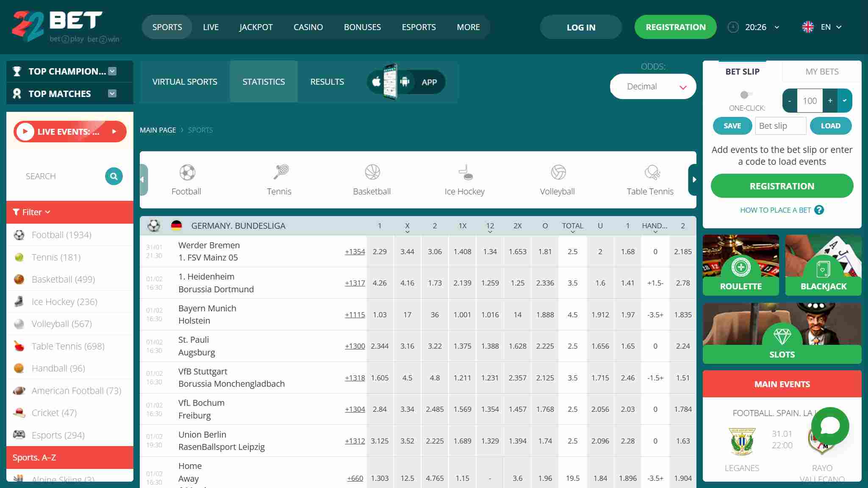Image resolution: width=868 pixels, height=488 pixels.
Task: Open the mobile APP download banner
Action: tap(406, 82)
